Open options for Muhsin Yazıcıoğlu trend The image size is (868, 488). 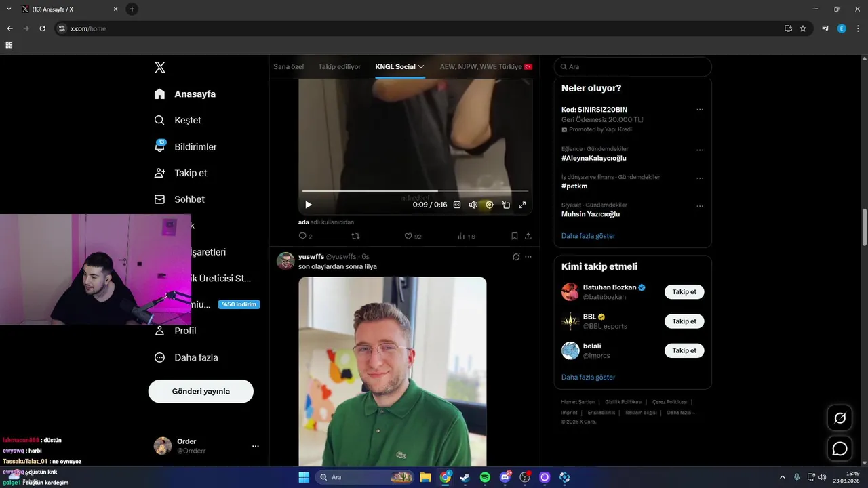coord(700,206)
